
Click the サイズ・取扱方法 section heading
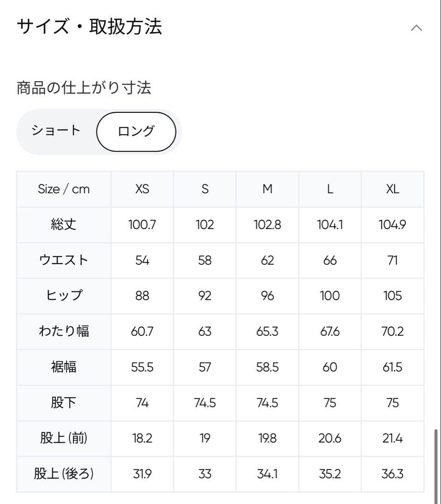(89, 27)
